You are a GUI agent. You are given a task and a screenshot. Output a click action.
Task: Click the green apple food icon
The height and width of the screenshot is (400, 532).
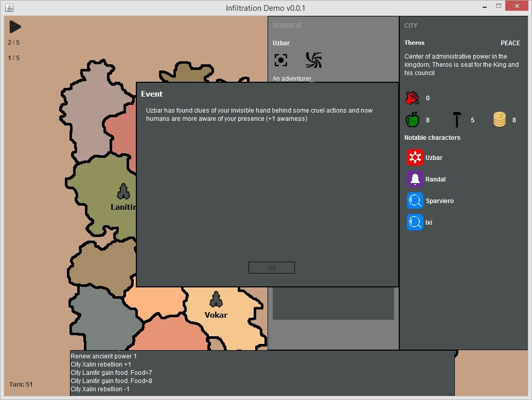coord(412,120)
